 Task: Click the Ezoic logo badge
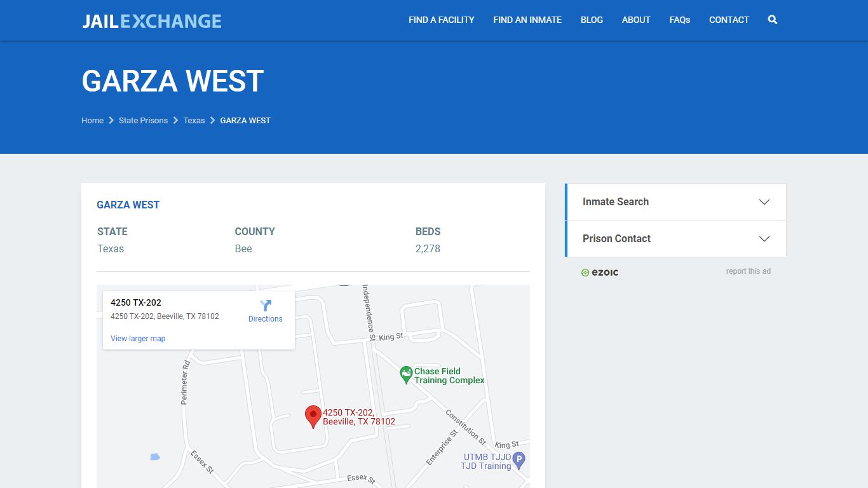(599, 272)
